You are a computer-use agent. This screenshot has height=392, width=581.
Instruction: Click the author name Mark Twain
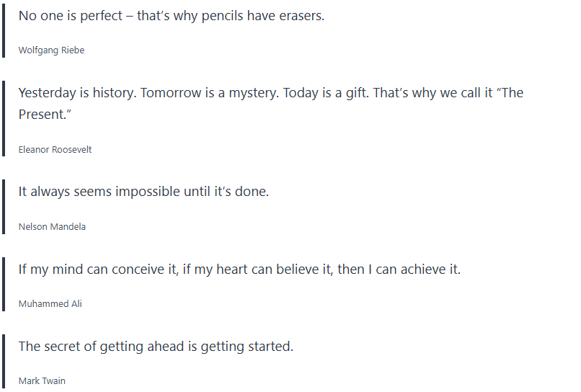(42, 381)
